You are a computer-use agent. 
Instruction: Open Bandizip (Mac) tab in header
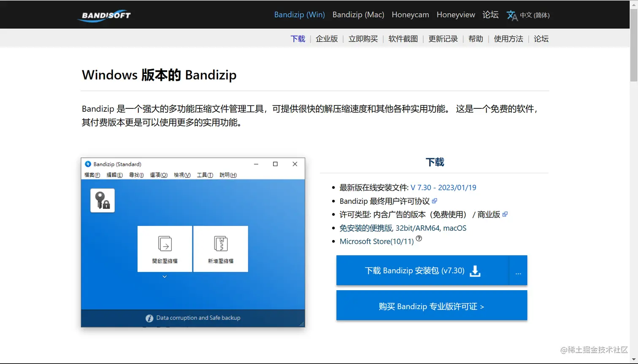(358, 15)
